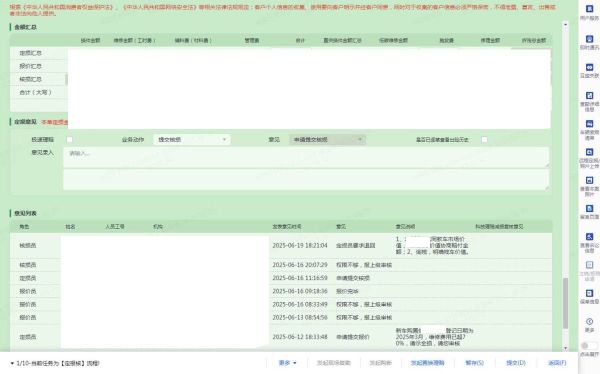Click the 更多 arrow icon in sidebar
Viewport: 600px width, 374px height.
click(589, 321)
